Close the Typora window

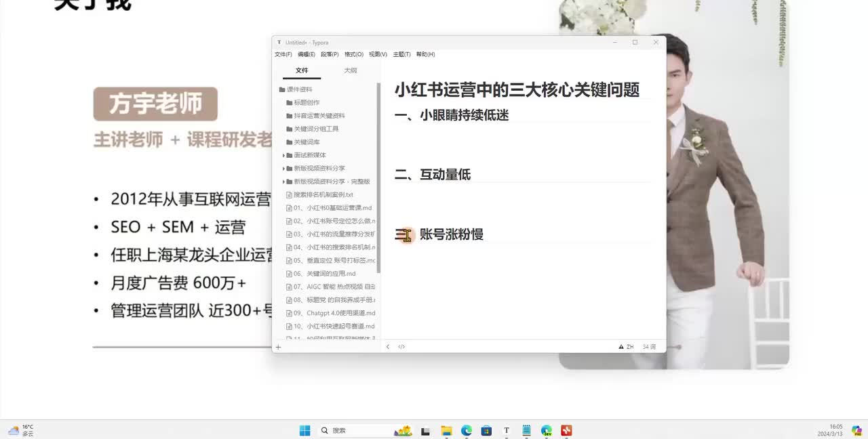click(656, 42)
